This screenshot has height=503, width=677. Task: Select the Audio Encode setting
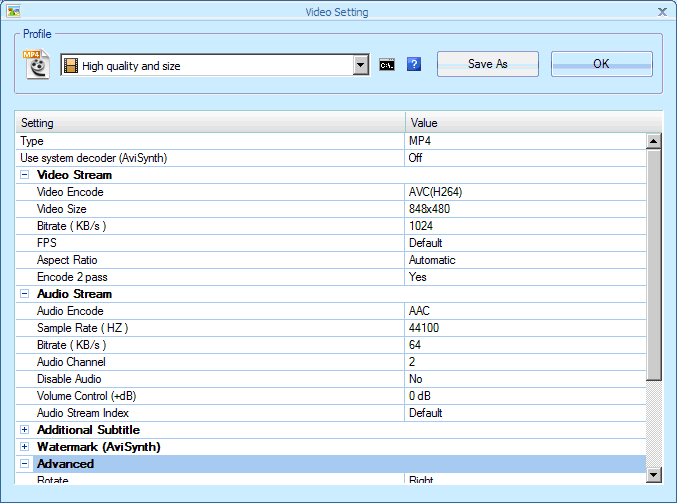pos(70,311)
